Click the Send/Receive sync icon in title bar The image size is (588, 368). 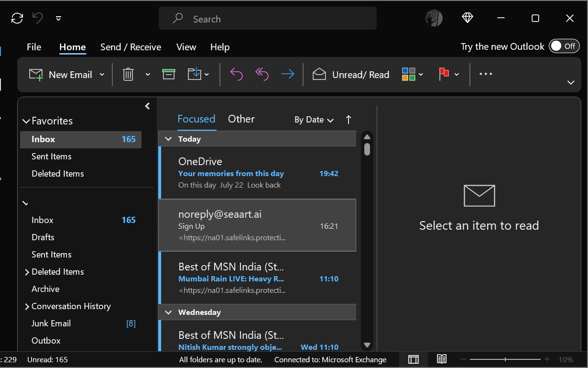pos(17,18)
